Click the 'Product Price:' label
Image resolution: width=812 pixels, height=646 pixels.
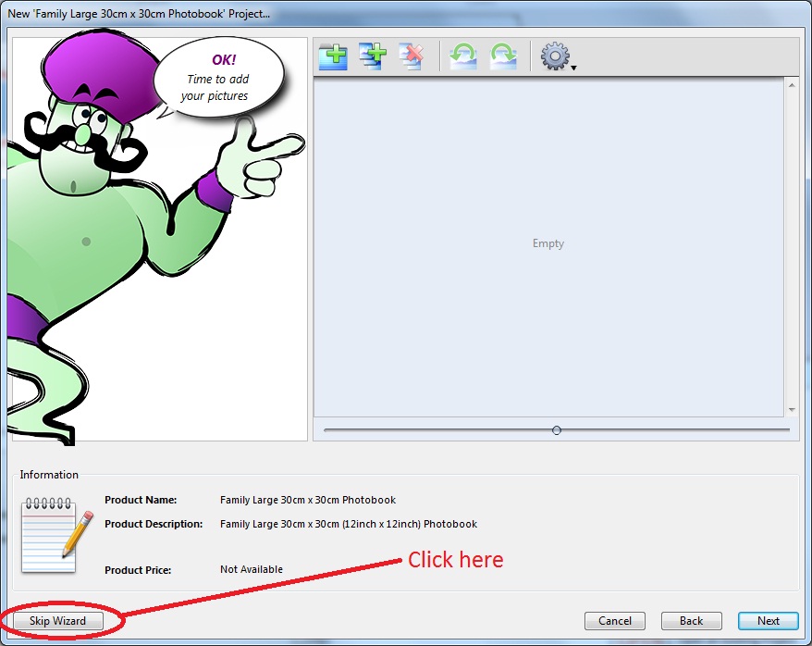138,570
